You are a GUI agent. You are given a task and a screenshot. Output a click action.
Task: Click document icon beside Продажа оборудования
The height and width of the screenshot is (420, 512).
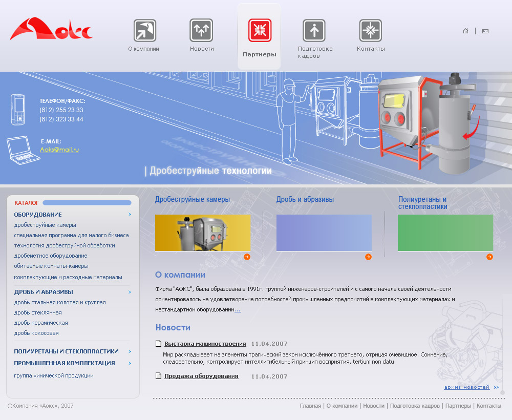tap(158, 375)
